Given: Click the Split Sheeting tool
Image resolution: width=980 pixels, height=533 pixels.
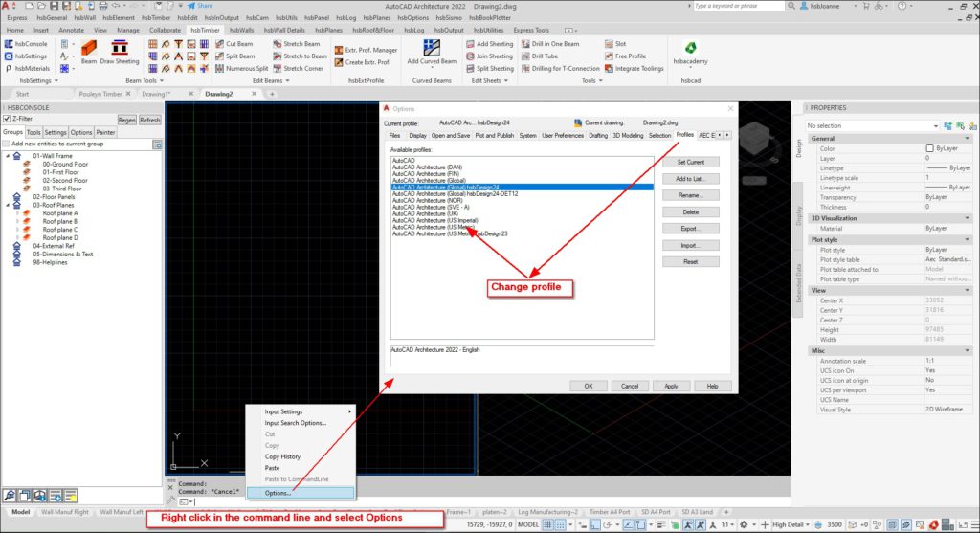Looking at the screenshot, I should pos(490,69).
